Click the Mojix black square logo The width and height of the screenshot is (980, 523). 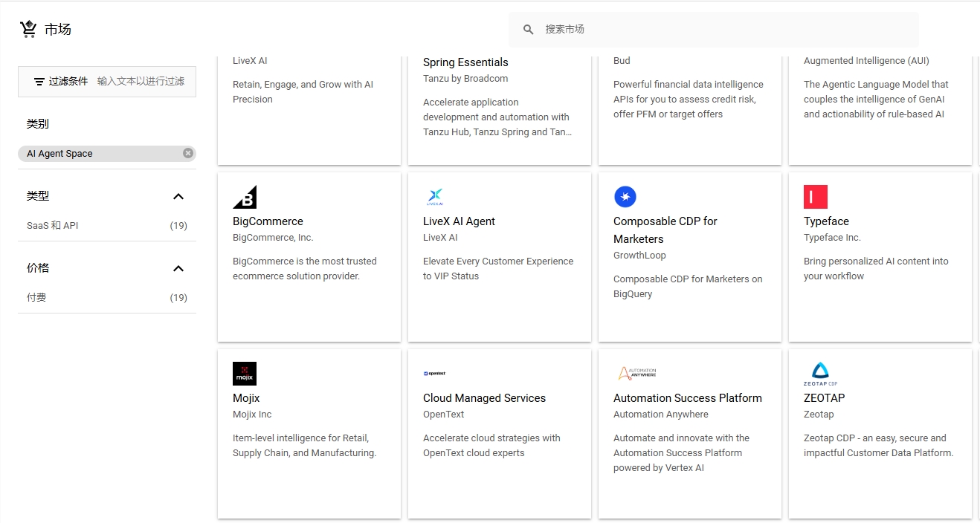pos(245,373)
